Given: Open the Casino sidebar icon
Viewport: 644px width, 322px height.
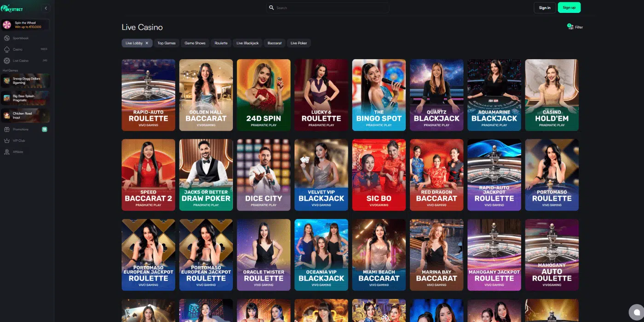Looking at the screenshot, I should (7, 49).
